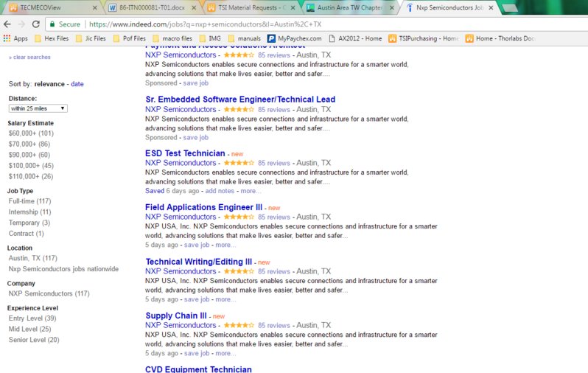Open the IMG bookmark folder
This screenshot has width=588, height=373.
click(x=211, y=38)
